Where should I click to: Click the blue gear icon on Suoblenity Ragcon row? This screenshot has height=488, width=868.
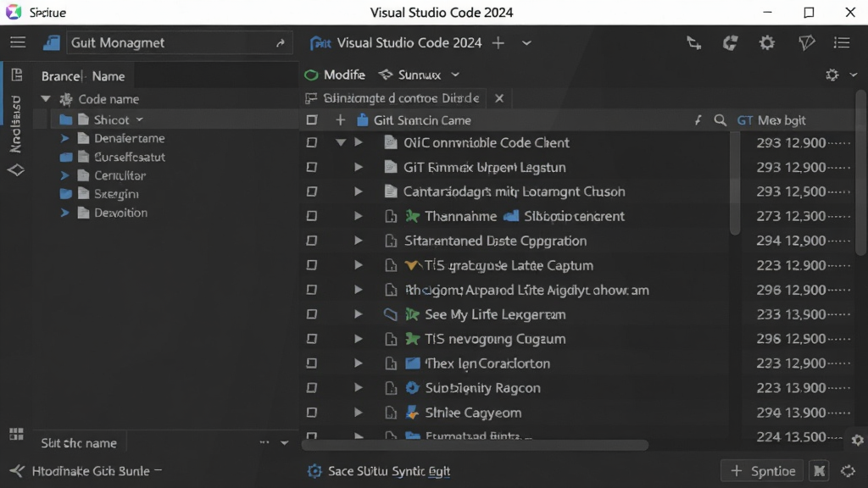click(412, 388)
